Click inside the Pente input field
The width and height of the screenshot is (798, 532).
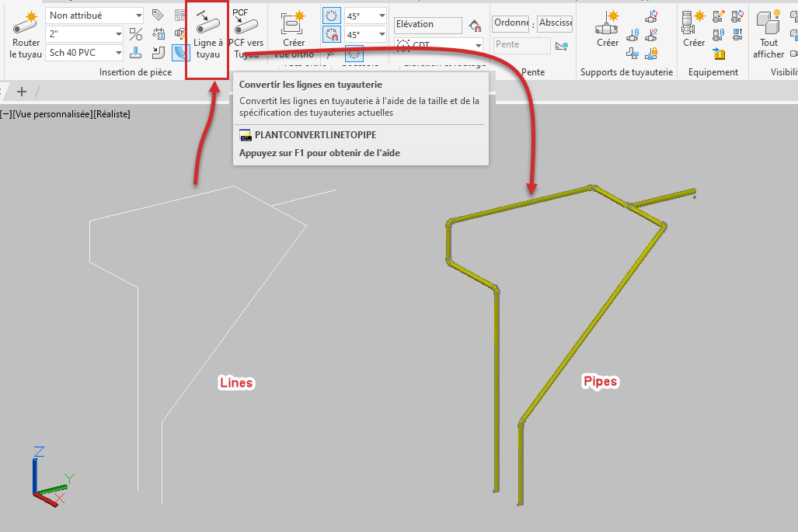(521, 44)
